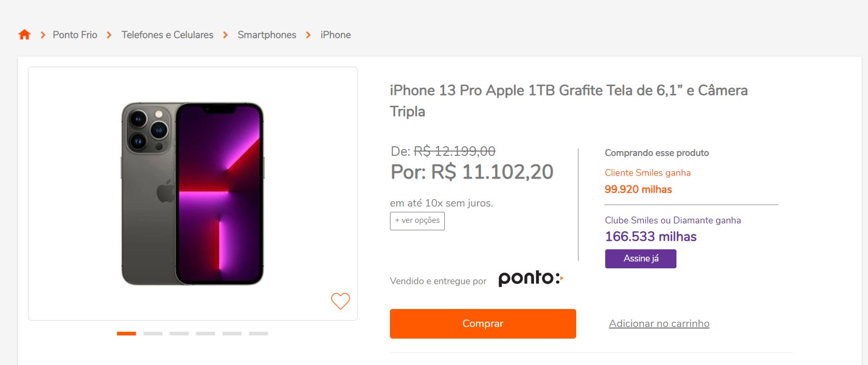Jump to the last carousel image indicator

259,333
